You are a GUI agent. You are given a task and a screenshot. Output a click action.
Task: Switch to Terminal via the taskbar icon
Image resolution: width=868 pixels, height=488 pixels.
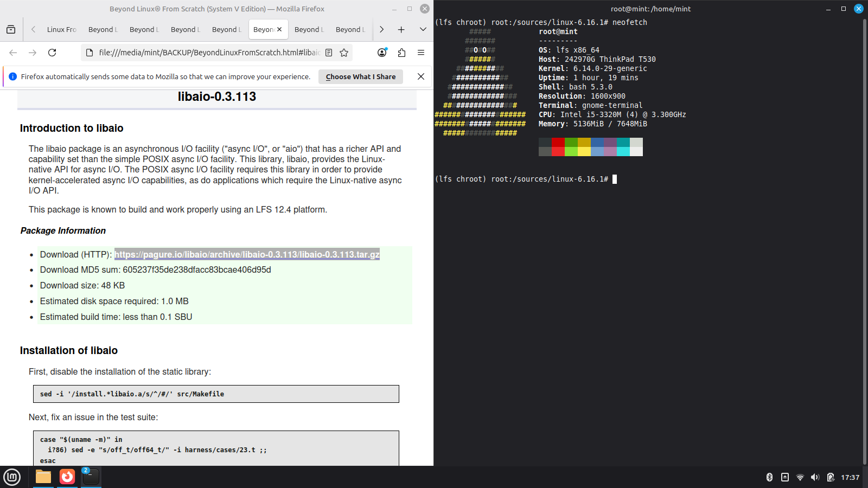tap(91, 477)
